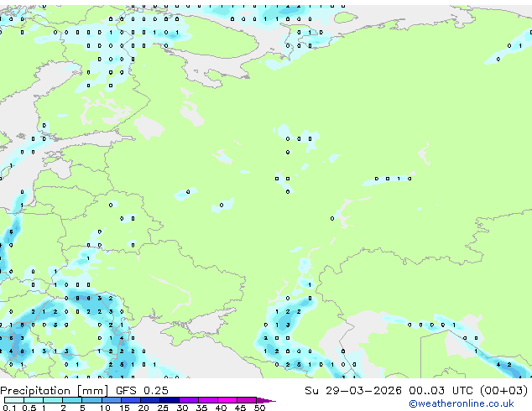Click the 30–35 mm purple legend swatch
Viewport: 532px width, 411px height.
(x=189, y=400)
